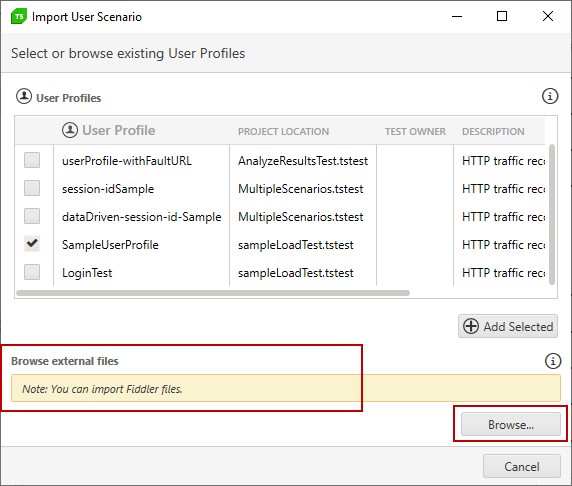Image resolution: width=572 pixels, height=486 pixels.
Task: Click the User Profile column header icon
Action: [x=70, y=130]
